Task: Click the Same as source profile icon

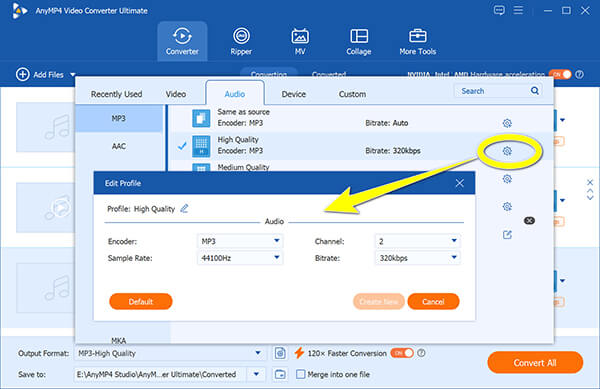Action: click(201, 118)
